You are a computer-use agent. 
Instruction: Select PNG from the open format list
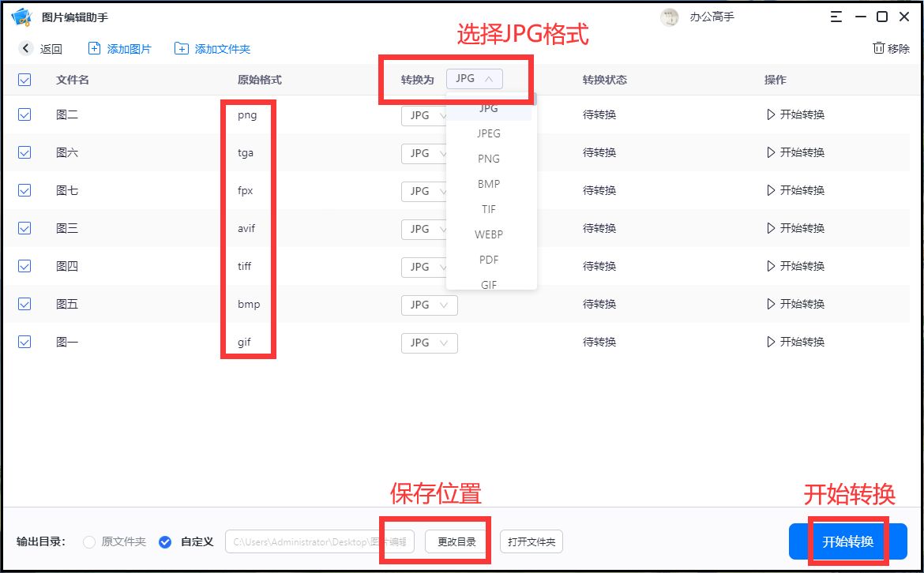coord(488,159)
